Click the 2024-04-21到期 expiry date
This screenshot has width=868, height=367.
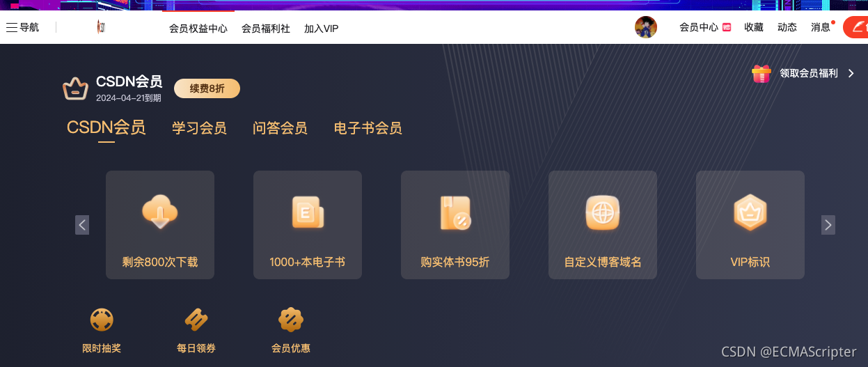129,98
